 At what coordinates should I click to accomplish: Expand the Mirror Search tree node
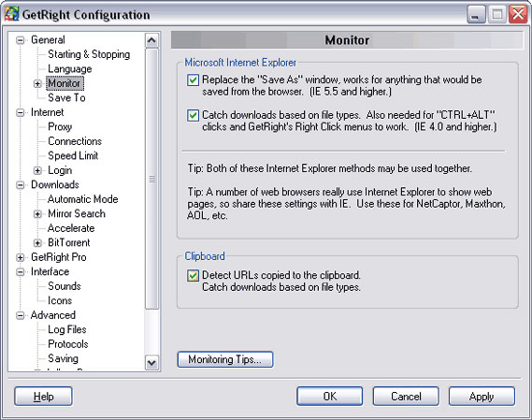[37, 214]
